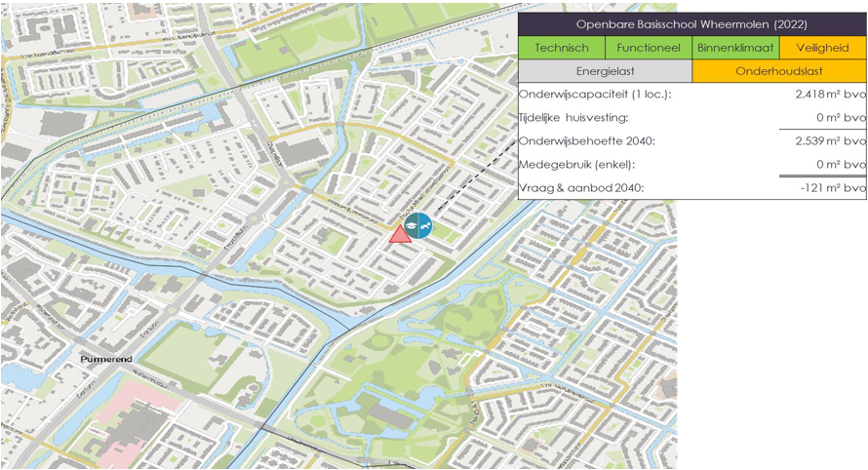The height and width of the screenshot is (470, 868).
Task: Click the Vraag & aanbod 2040 label
Action: click(x=581, y=187)
